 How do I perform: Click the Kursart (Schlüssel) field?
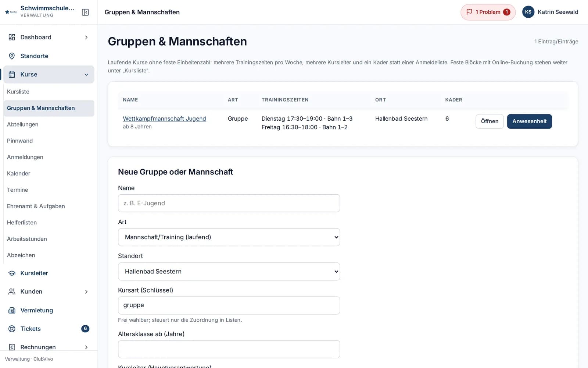229,305
